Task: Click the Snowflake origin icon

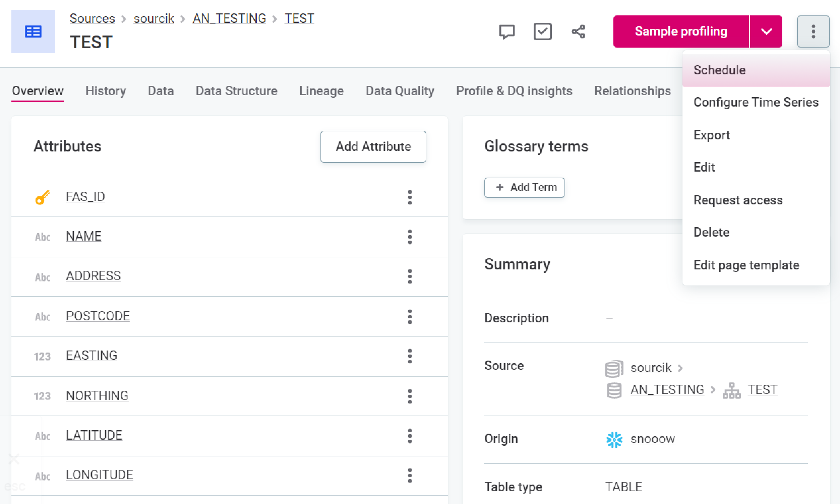Action: [614, 439]
